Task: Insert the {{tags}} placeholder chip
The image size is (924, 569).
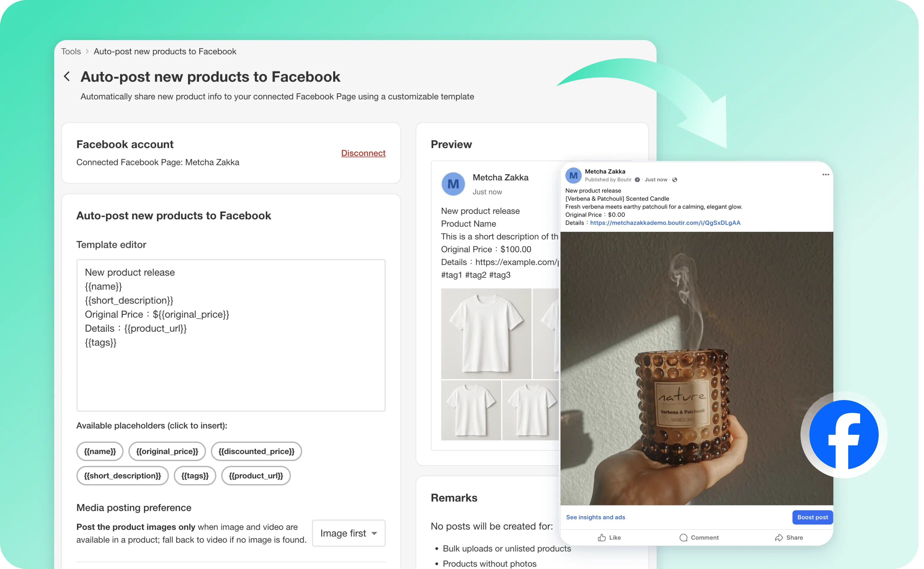Action: (195, 476)
